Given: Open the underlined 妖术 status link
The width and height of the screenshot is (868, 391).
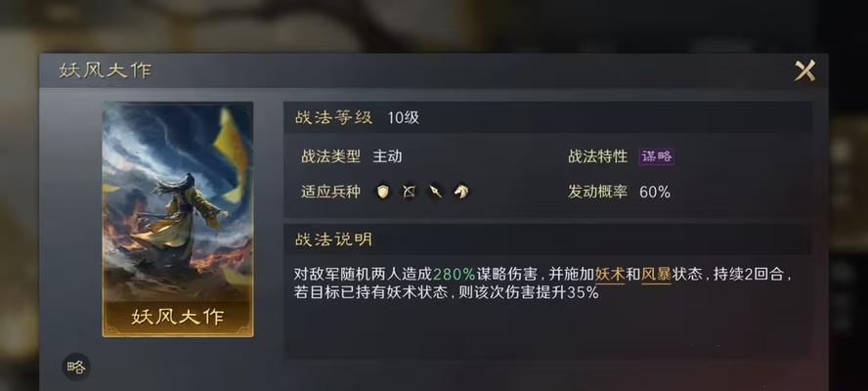Looking at the screenshot, I should pyautogui.click(x=610, y=274).
